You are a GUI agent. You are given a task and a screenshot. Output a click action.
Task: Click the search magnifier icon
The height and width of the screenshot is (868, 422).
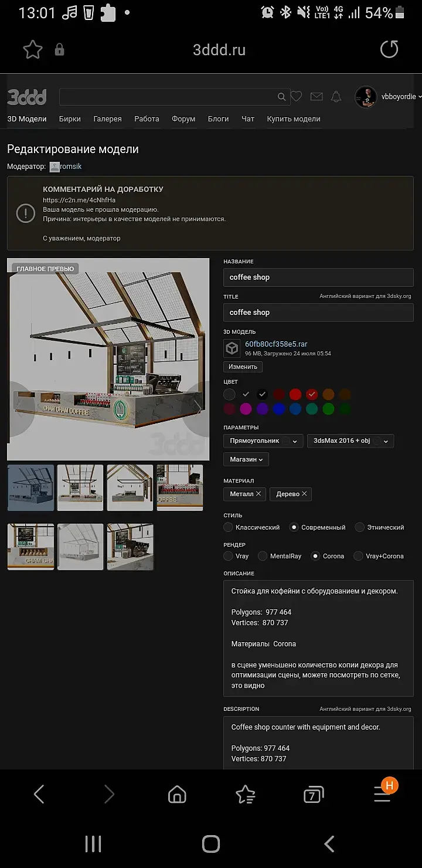tap(281, 97)
